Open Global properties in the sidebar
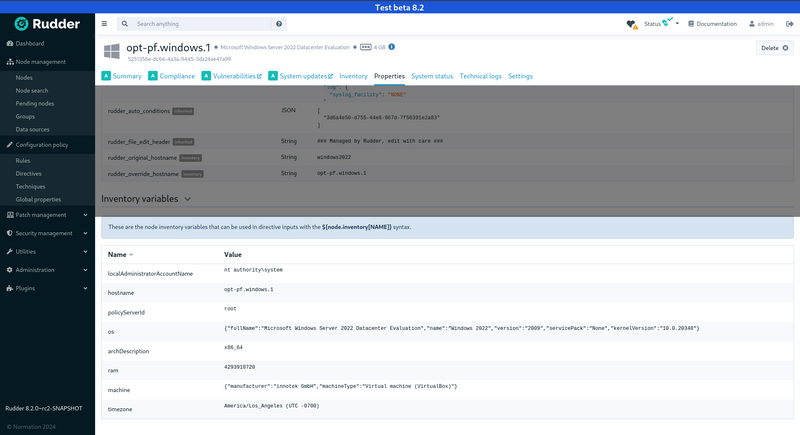Viewport: 800px width, 435px height. coord(38,199)
